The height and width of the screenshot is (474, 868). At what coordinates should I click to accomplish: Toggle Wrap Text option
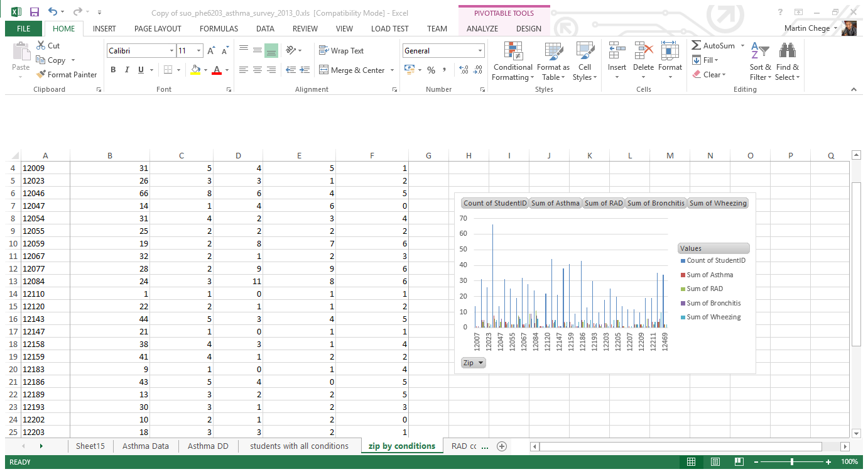click(341, 51)
